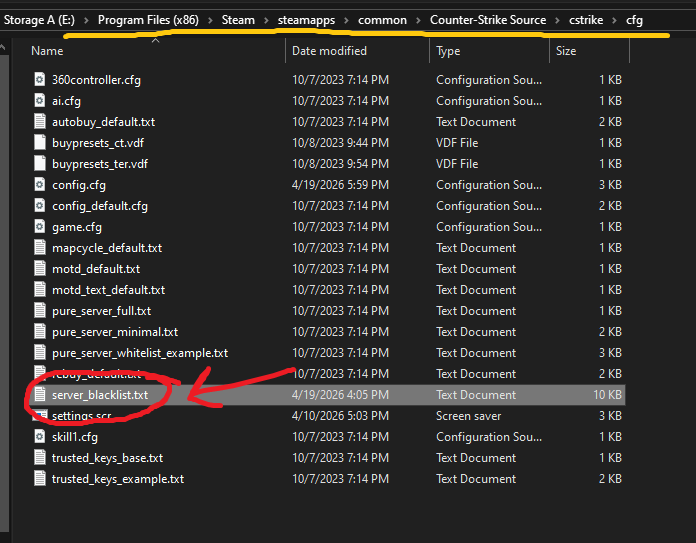The image size is (696, 543).
Task: Click the buypresets_ter.vdf blank file icon
Action: 40,163
